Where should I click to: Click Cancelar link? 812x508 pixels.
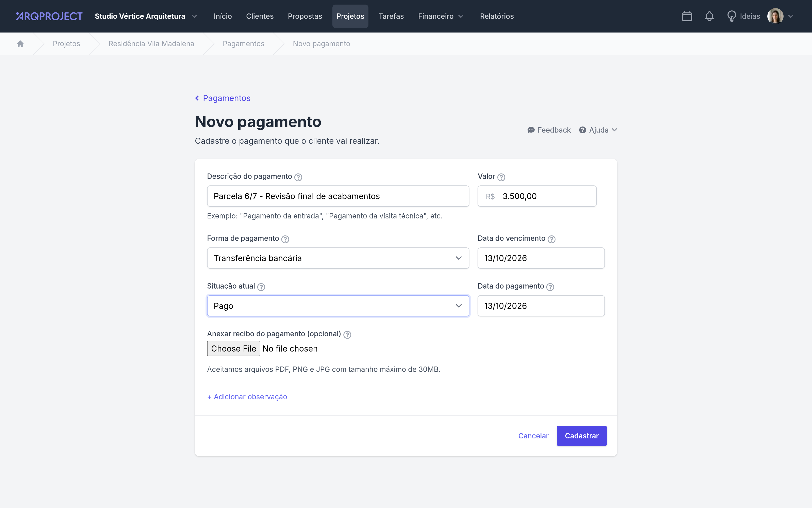pos(533,436)
